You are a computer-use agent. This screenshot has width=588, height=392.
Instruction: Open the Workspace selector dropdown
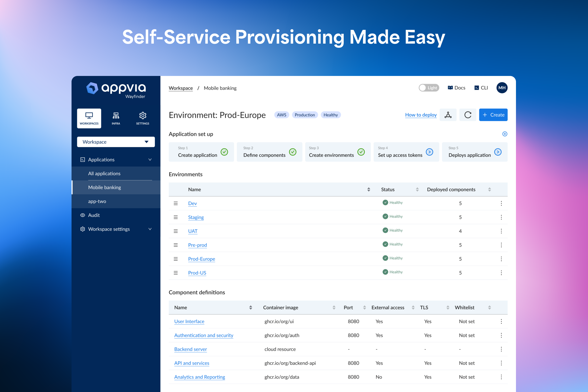tap(116, 142)
